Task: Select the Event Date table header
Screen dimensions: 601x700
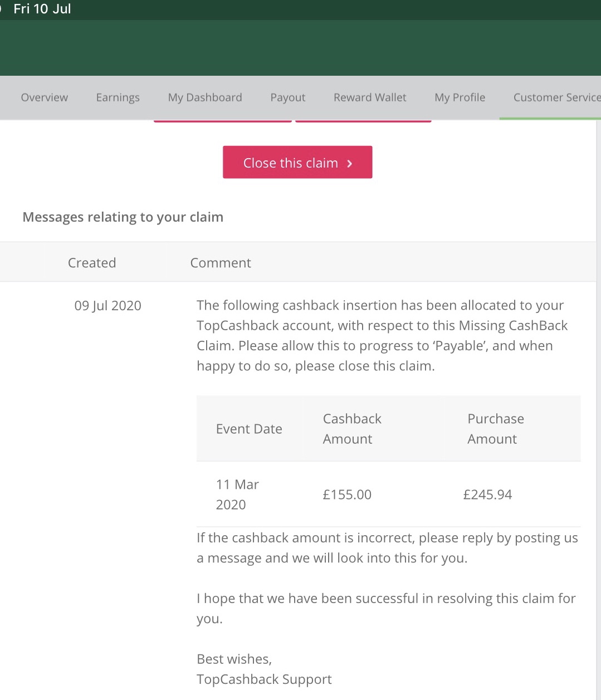Action: (249, 429)
